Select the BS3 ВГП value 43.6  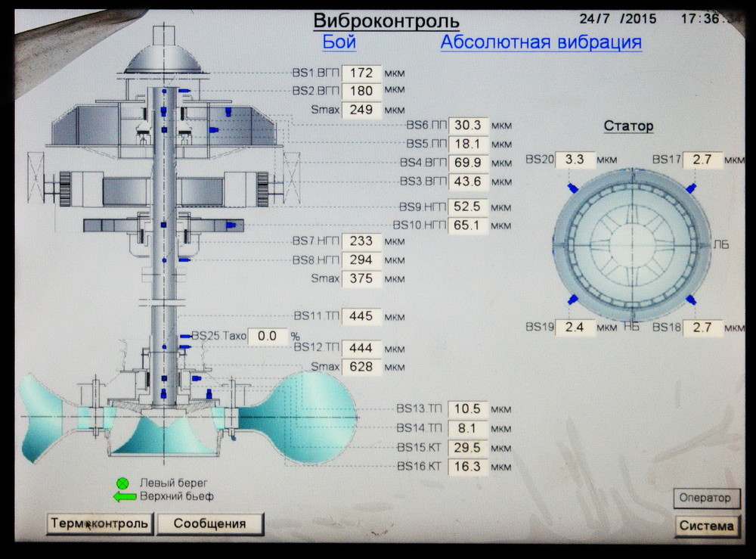coord(468,182)
